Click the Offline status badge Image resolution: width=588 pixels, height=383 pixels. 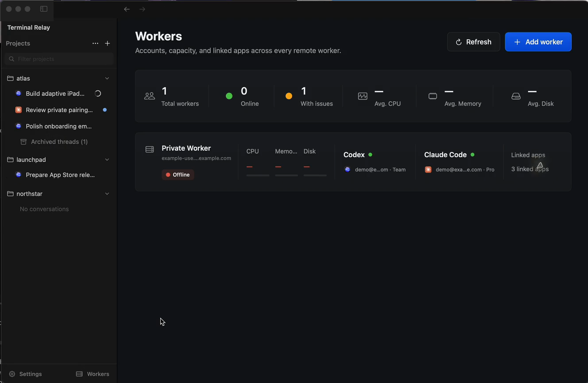click(178, 175)
